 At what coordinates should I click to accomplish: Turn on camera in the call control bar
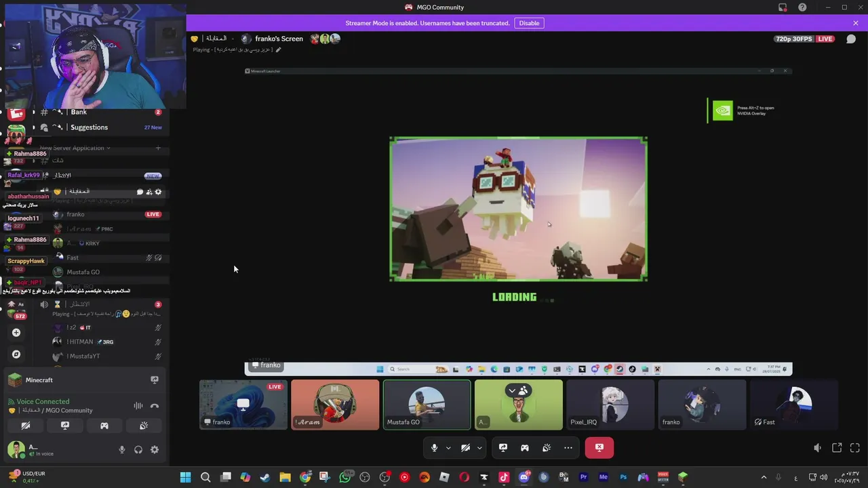466,448
